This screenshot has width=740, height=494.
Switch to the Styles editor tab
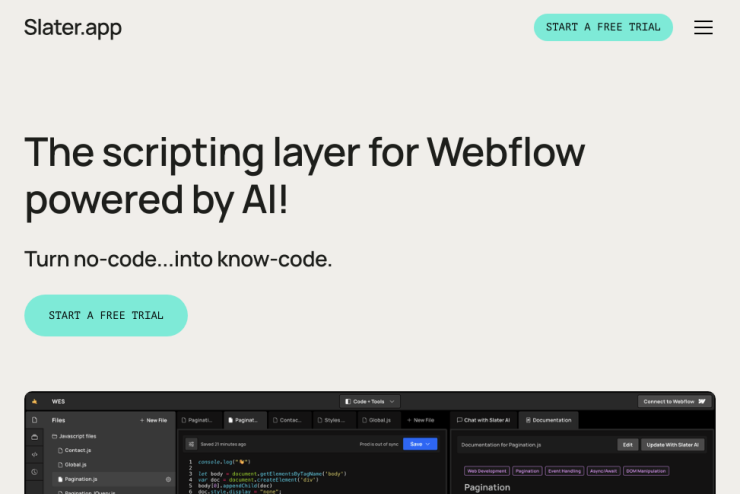pyautogui.click(x=332, y=420)
